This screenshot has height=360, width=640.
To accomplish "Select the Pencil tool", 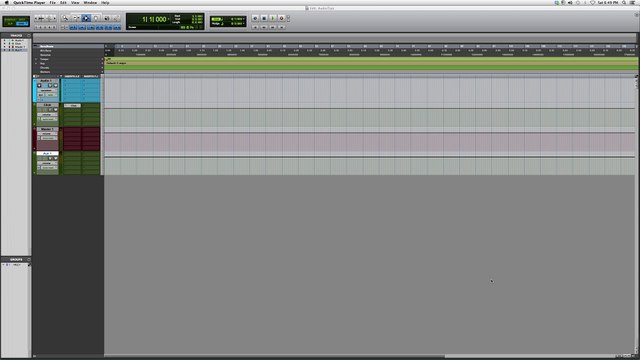I will click(116, 18).
